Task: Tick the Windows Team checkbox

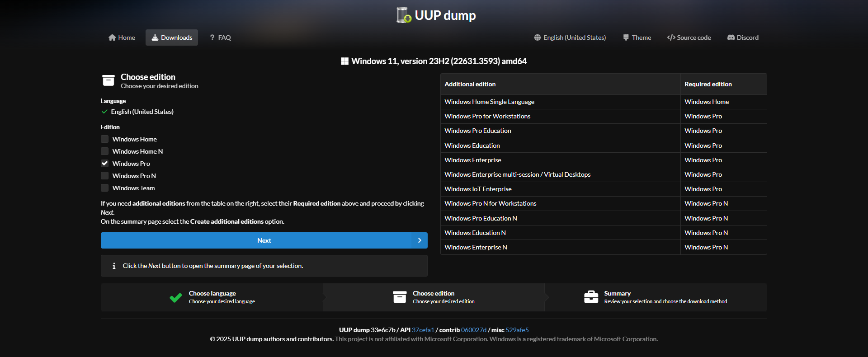Action: point(105,188)
